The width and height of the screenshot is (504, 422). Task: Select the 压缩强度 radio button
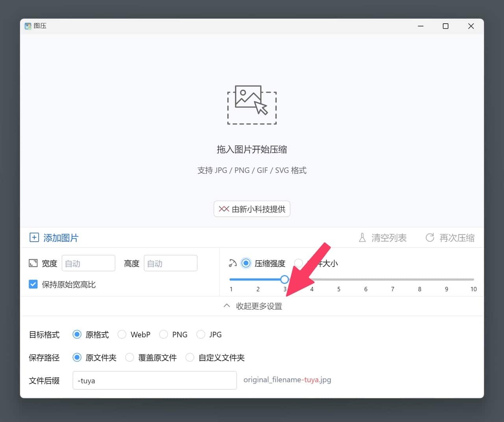[x=246, y=263]
